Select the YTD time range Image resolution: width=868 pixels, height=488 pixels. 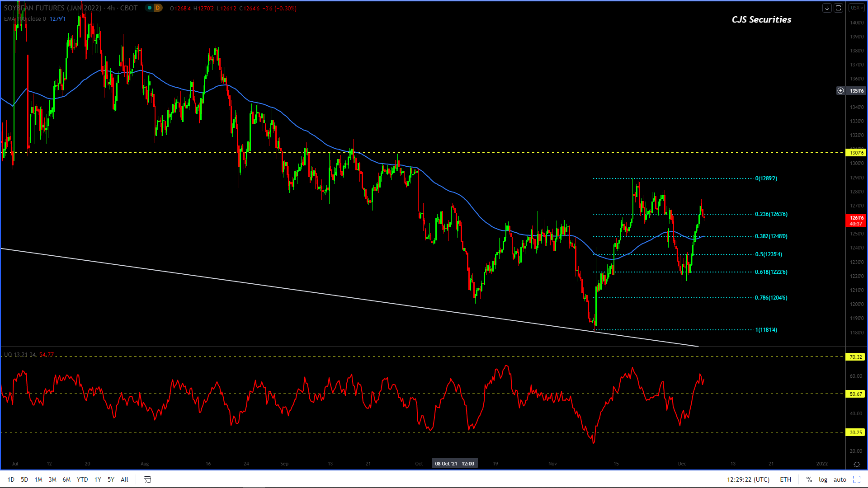pyautogui.click(x=82, y=479)
